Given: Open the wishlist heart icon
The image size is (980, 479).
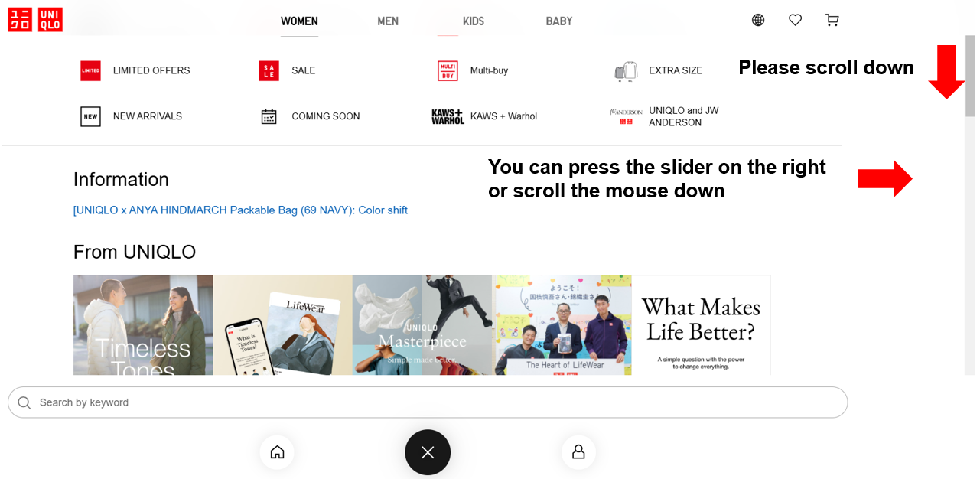Looking at the screenshot, I should pos(795,20).
